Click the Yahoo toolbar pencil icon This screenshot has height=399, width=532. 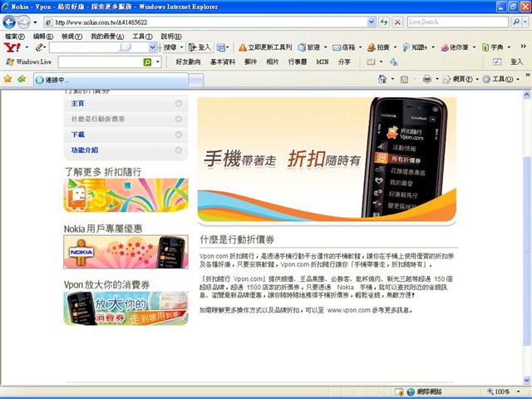(x=39, y=47)
